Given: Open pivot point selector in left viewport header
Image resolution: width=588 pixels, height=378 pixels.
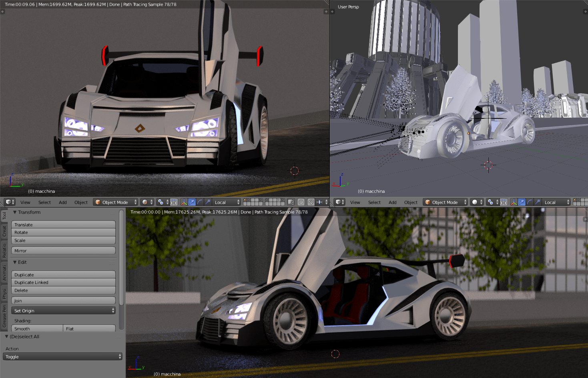Looking at the screenshot, I should point(163,202).
